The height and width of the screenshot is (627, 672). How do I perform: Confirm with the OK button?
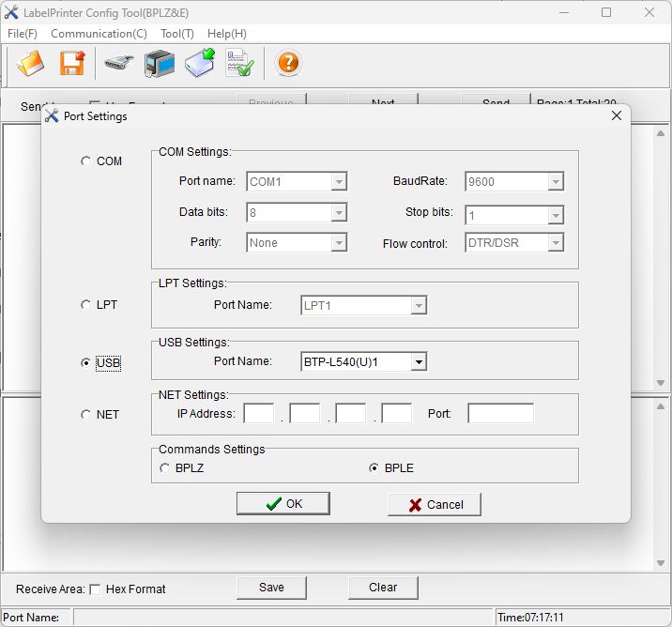[283, 504]
